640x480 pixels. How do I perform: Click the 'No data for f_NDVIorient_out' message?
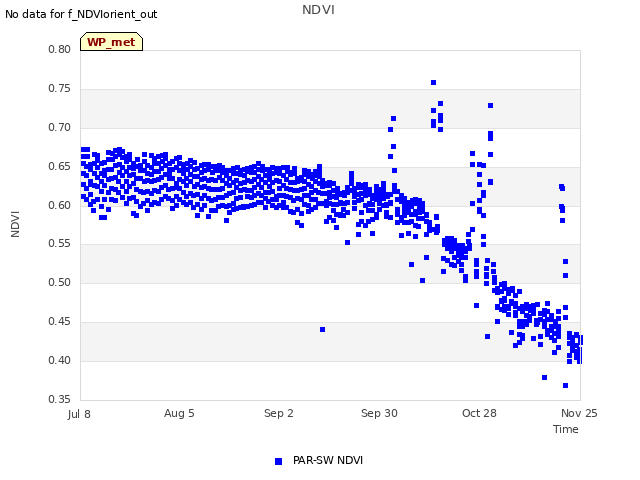(x=81, y=14)
